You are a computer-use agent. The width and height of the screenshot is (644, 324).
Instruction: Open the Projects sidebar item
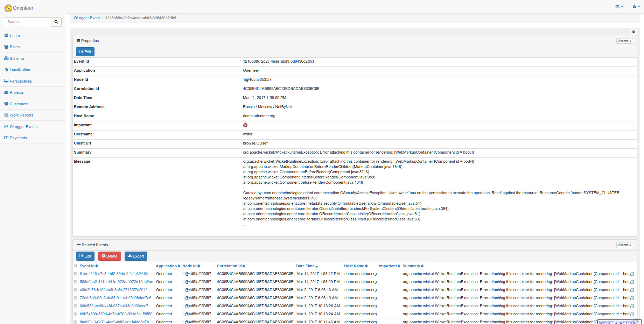click(x=17, y=92)
